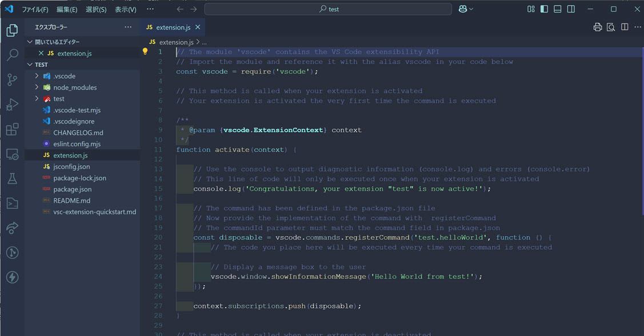Open the Remote Explorer view
Screen dimensions: 644x336
[x=12, y=154]
